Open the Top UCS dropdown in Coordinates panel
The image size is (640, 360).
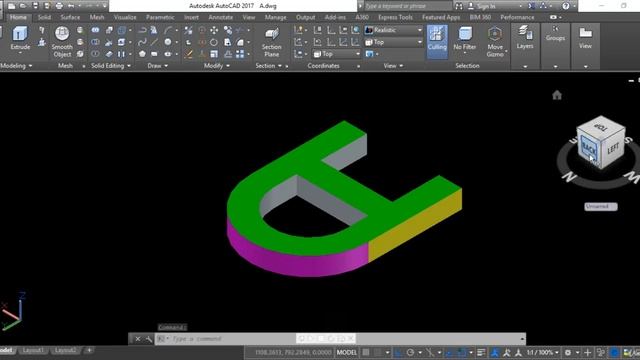click(337, 54)
